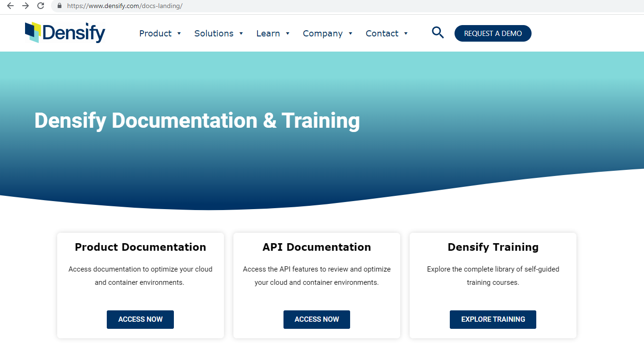The image size is (644, 352).
Task: Expand the Contact dropdown arrow
Action: coord(406,34)
